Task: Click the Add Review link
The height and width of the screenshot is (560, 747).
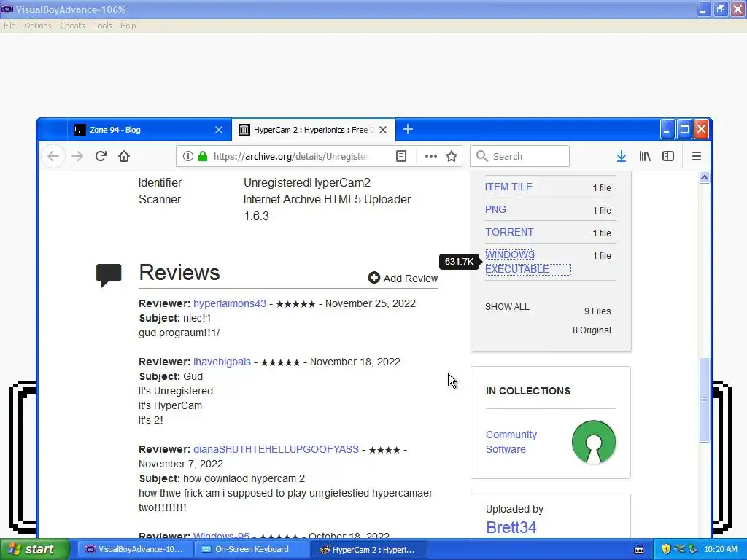Action: click(410, 279)
